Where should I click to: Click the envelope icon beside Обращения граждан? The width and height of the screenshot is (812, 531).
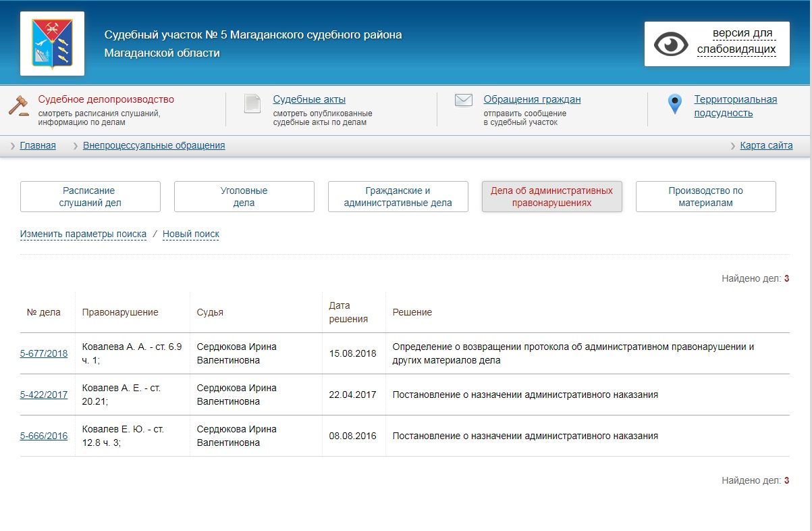coord(463,101)
